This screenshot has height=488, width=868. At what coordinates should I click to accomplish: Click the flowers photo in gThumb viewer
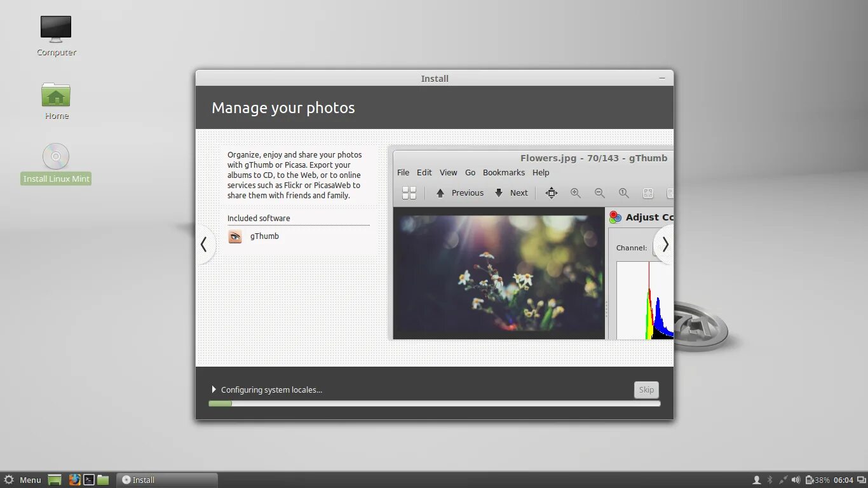point(499,273)
